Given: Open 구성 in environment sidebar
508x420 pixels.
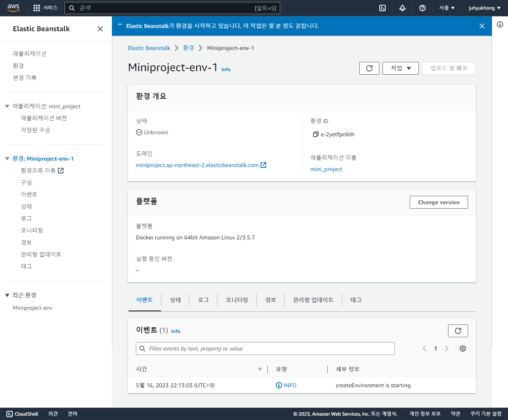Looking at the screenshot, I should point(26,182).
